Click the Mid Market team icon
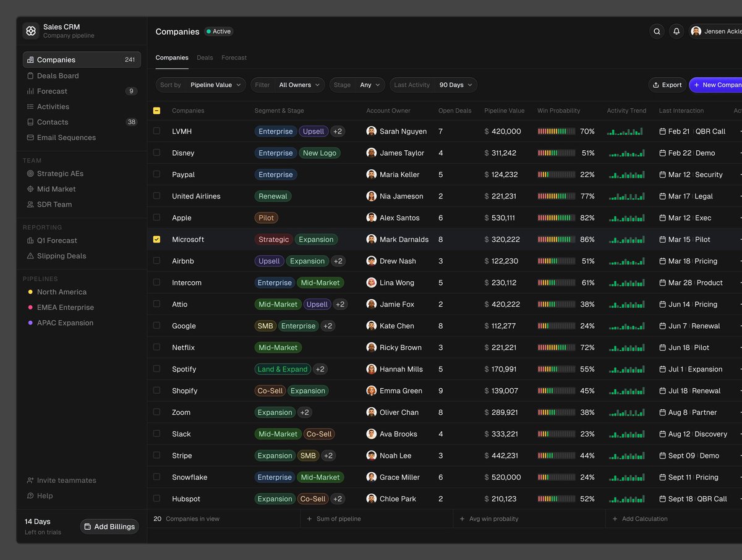The height and width of the screenshot is (560, 742). tap(30, 189)
